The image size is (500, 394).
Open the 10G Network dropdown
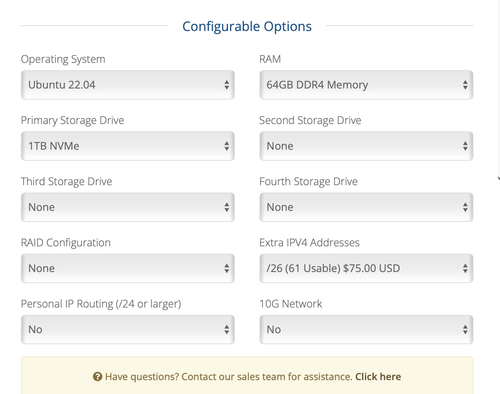pyautogui.click(x=366, y=329)
